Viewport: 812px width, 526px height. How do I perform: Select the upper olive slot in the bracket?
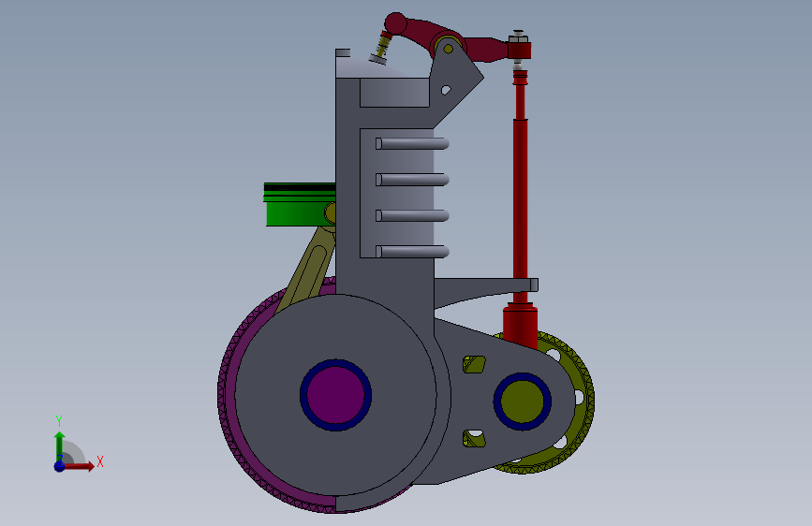click(x=474, y=364)
